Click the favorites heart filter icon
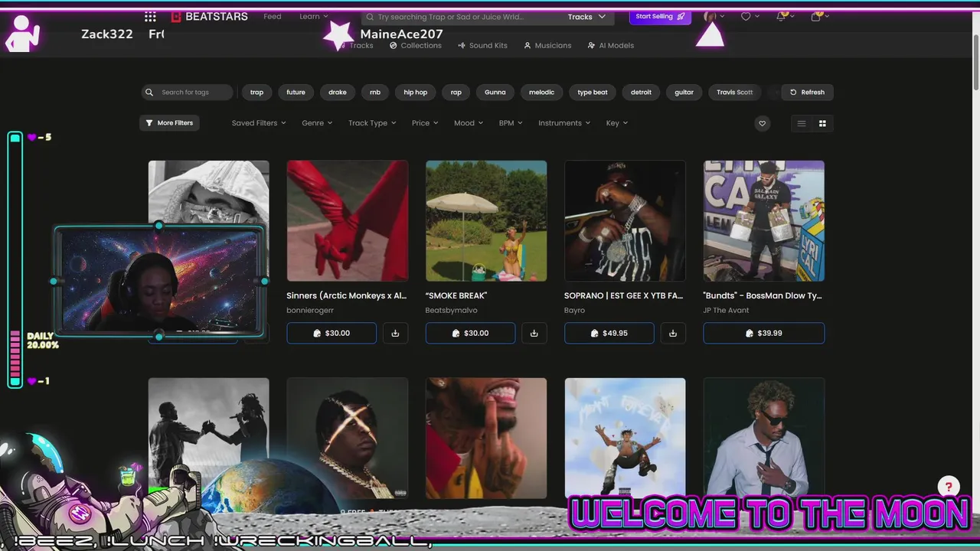 tap(762, 123)
